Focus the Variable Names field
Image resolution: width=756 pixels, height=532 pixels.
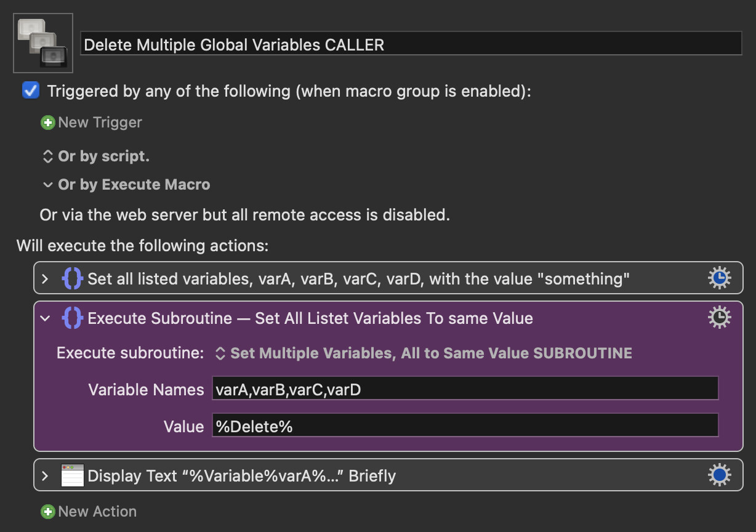tap(465, 389)
